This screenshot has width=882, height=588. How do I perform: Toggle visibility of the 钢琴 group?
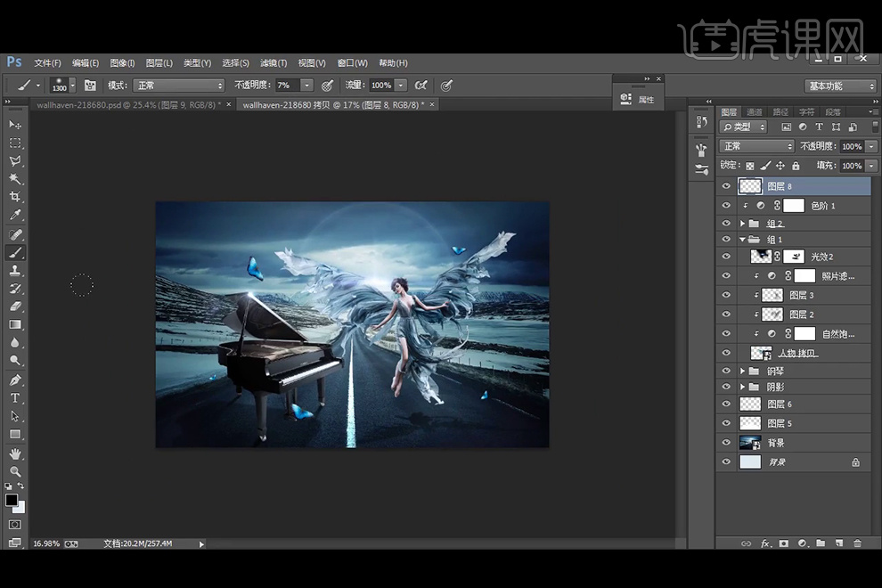click(x=726, y=371)
